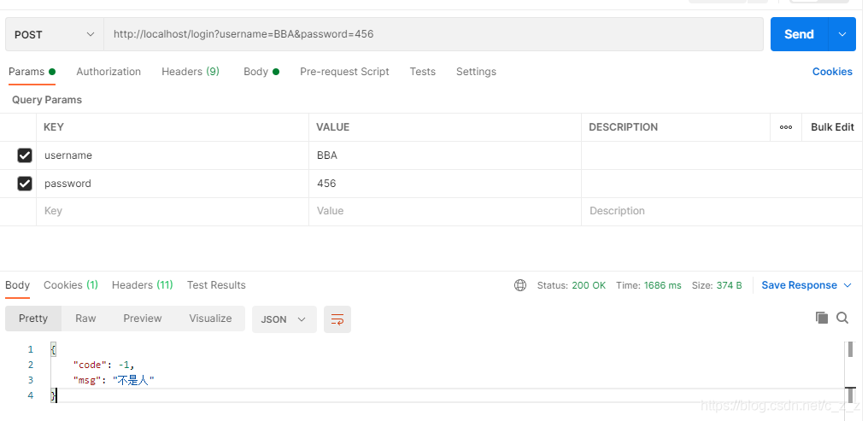Click the empty Key placeholder field

tap(173, 211)
